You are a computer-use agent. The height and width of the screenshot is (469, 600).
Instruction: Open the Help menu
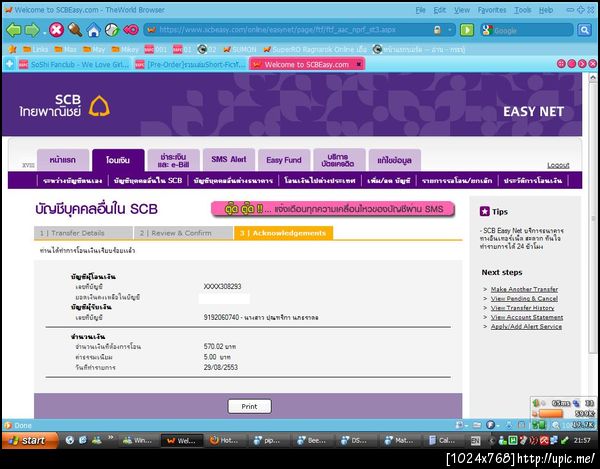(546, 10)
